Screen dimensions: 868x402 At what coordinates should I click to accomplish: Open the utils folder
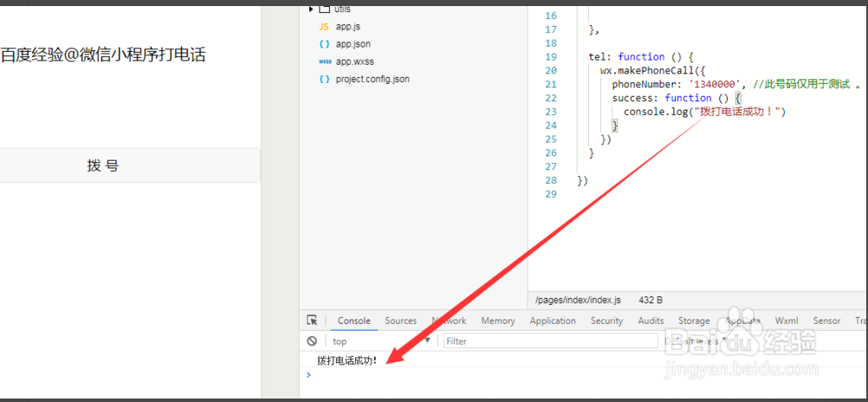pos(342,9)
